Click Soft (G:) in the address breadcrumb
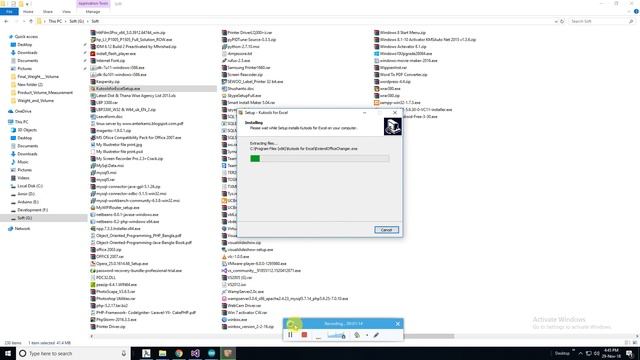Viewport: 640px width, 360px height. click(x=76, y=21)
